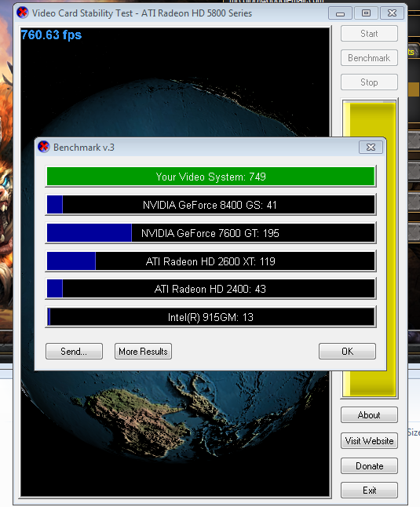The image size is (420, 507).
Task: Click Visit Website
Action: (x=369, y=441)
